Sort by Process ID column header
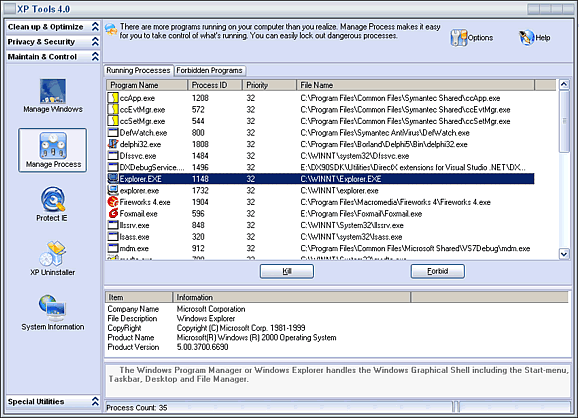Viewport: 579px width, 418px height. 215,85
